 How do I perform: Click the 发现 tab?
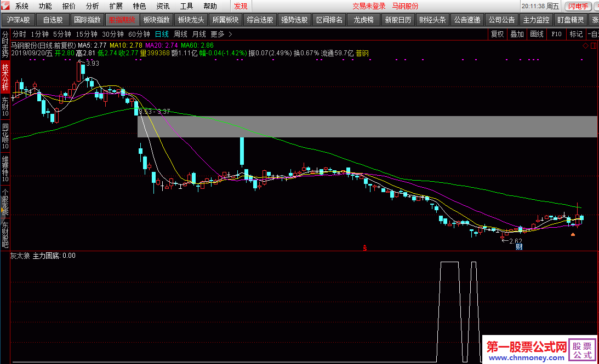click(x=241, y=6)
